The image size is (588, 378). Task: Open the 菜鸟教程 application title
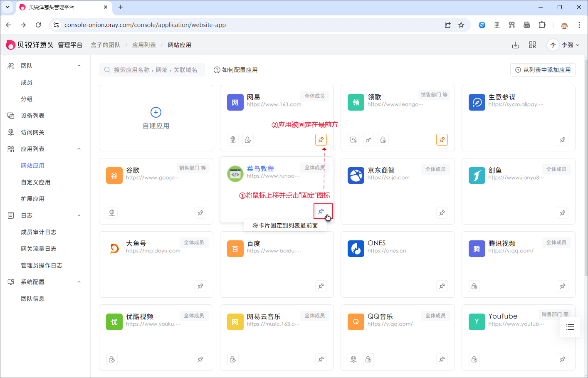260,168
